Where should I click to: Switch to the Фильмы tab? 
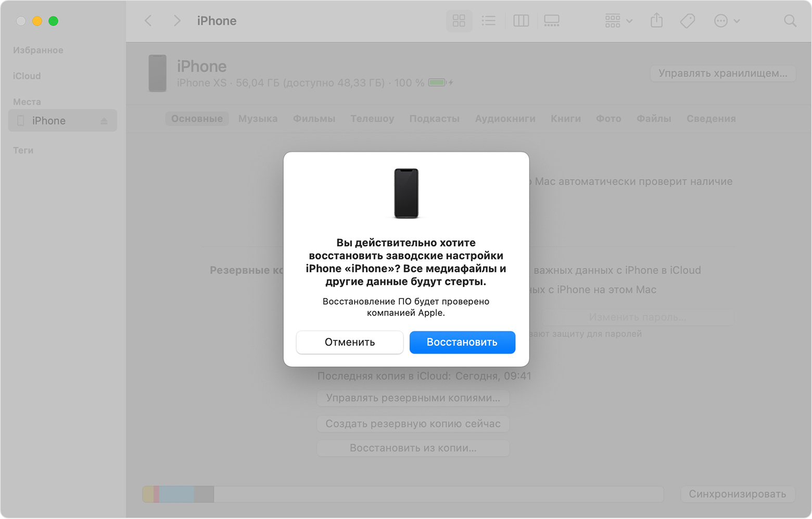314,119
